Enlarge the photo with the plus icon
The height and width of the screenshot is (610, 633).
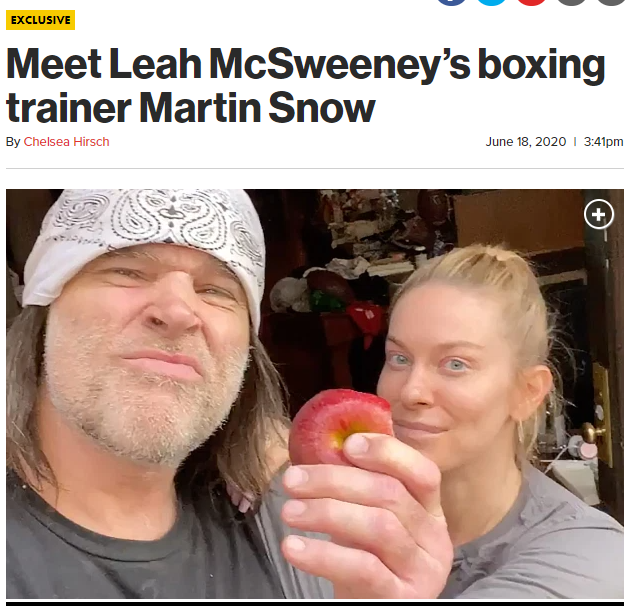coord(599,214)
